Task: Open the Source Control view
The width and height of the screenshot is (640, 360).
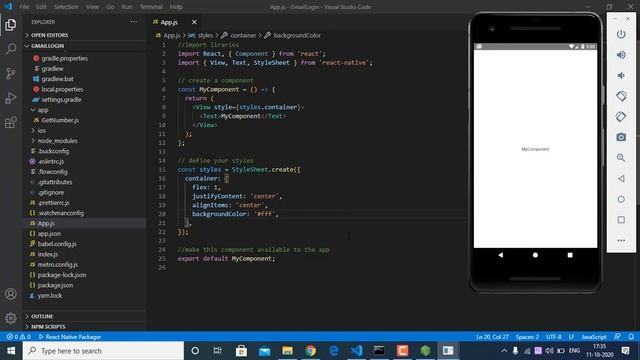Action: (x=11, y=73)
